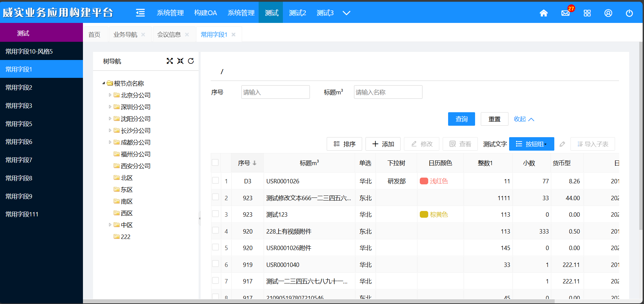Viewport: 644px width, 304px height.
Task: Open the user profile icon
Action: click(x=608, y=13)
